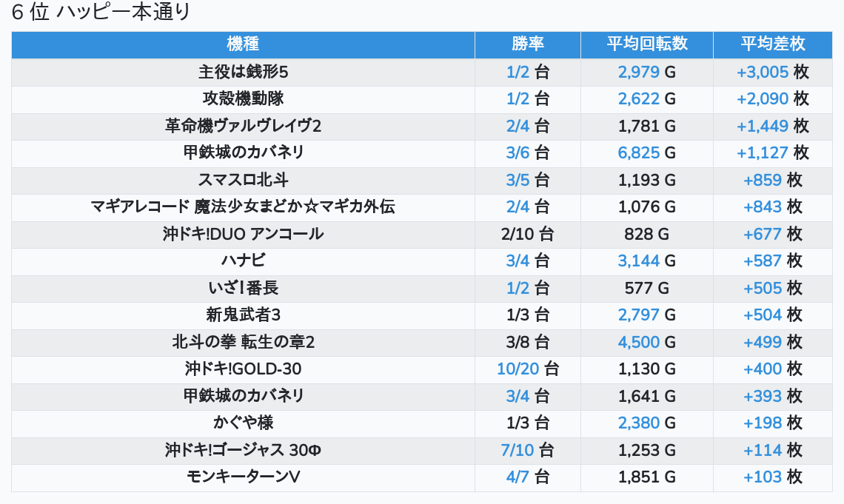Click the 6,825 G average spins value
This screenshot has width=844, height=504.
(646, 153)
